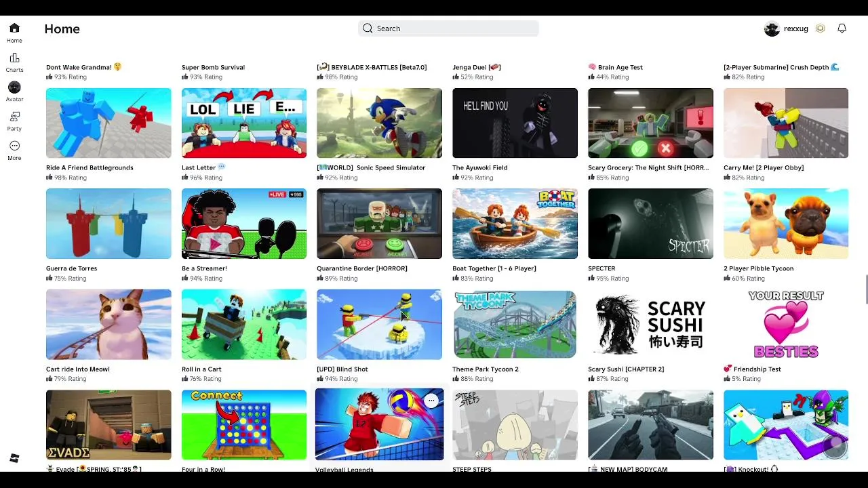Viewport: 868px width, 488px height.
Task: Open the Party sidebar icon
Action: (14, 117)
